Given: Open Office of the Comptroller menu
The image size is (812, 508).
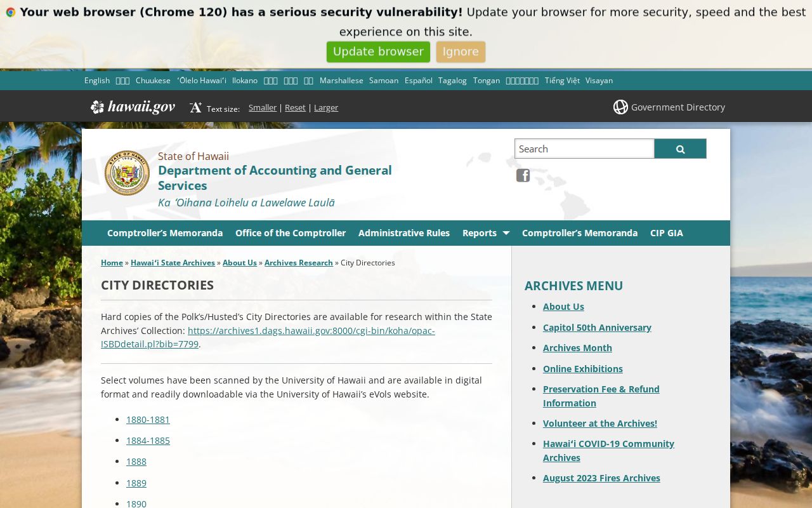Looking at the screenshot, I should (291, 233).
